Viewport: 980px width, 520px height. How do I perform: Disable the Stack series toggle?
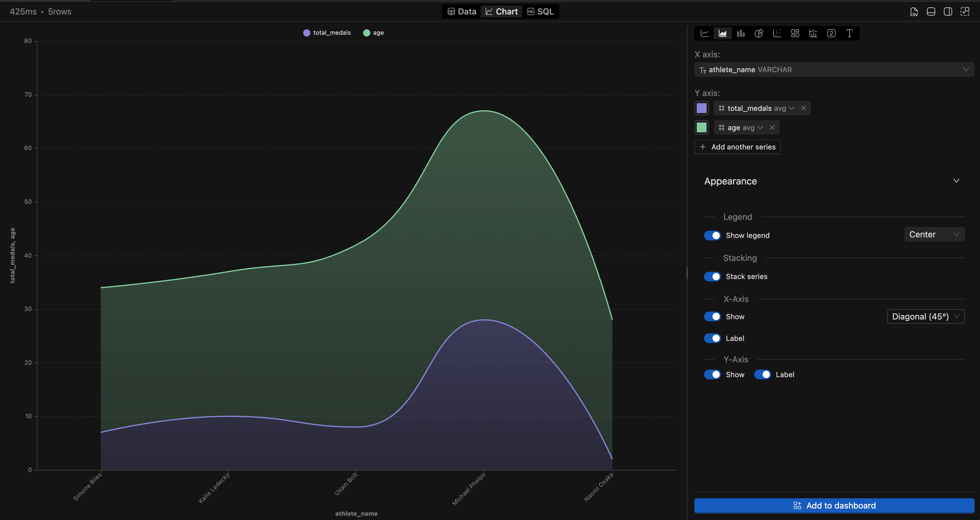click(712, 277)
